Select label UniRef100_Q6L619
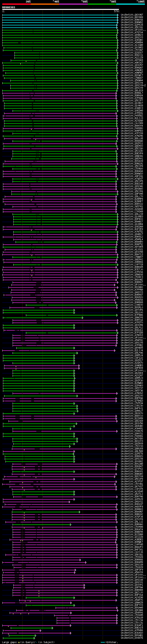 [x=132, y=91]
